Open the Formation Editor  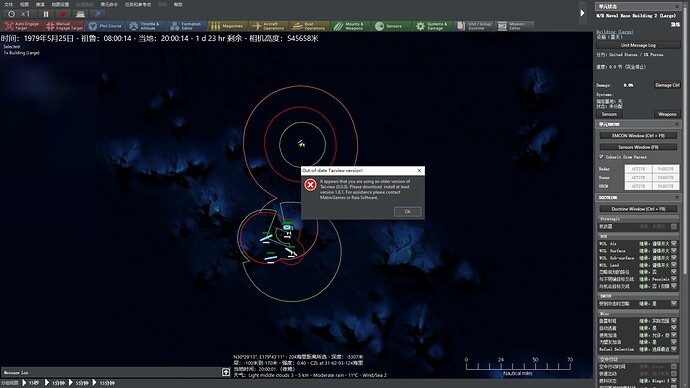[x=187, y=26]
